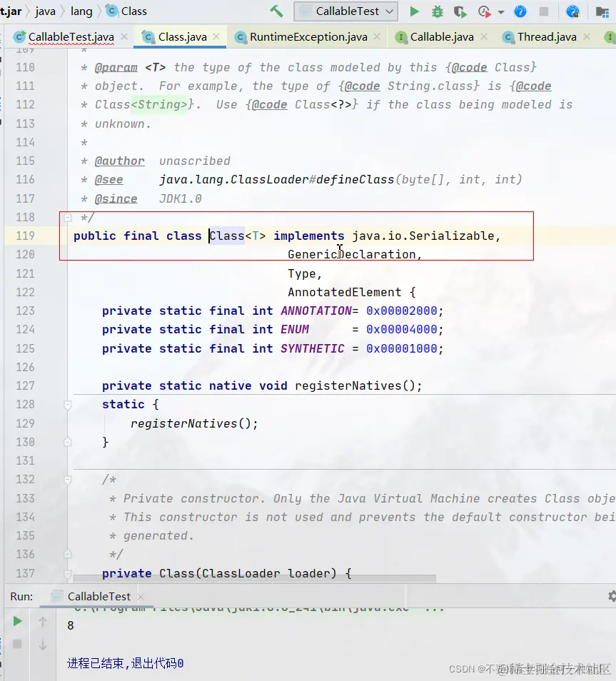Close the CallableTest run tab
The height and width of the screenshot is (681, 616).
141,597
